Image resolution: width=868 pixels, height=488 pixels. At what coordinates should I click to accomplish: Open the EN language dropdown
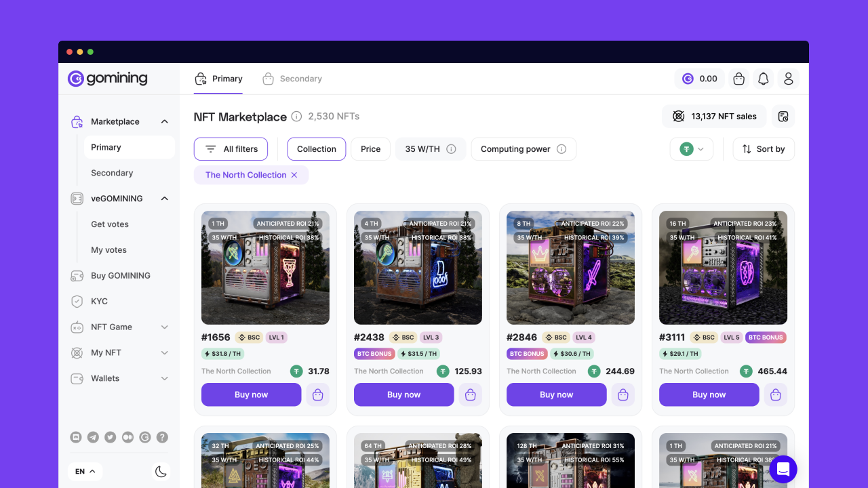[x=85, y=472]
